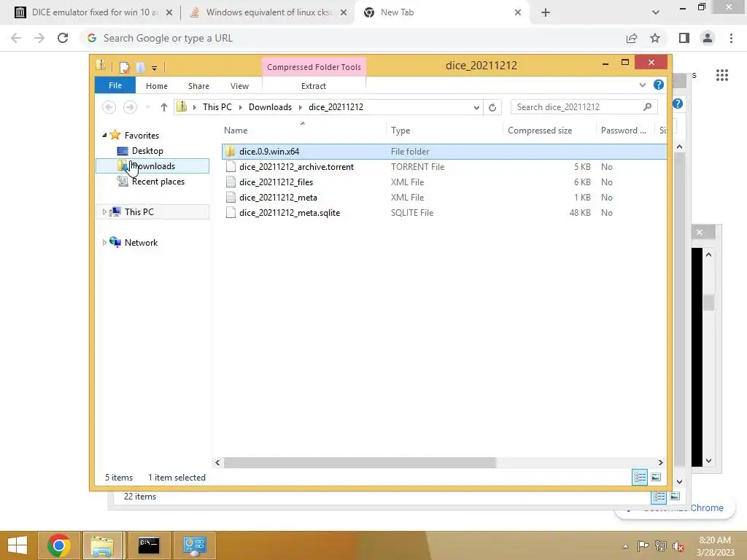
Task: Open Command Prompt from the taskbar
Action: pyautogui.click(x=149, y=545)
